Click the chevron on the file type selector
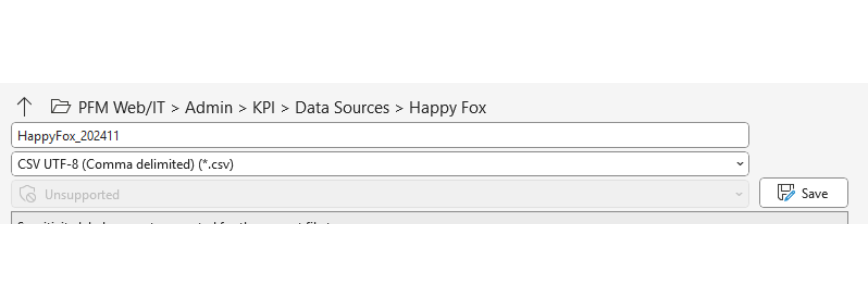This screenshot has width=868, height=307. [740, 164]
